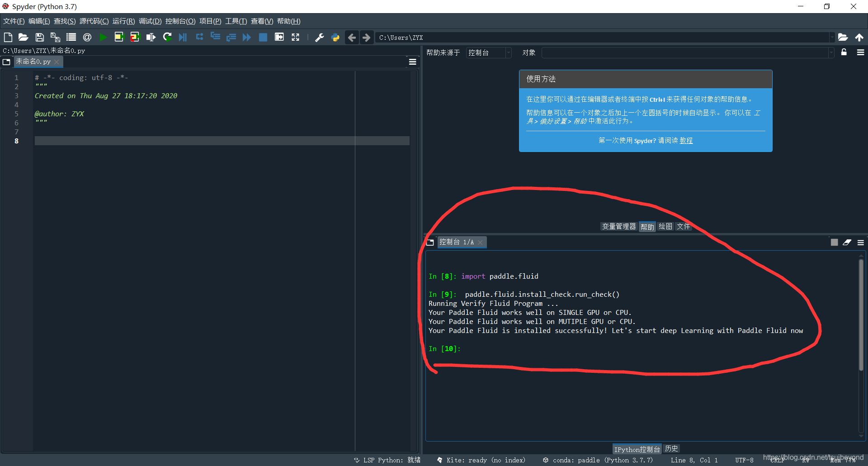The width and height of the screenshot is (868, 466).
Task: Close the 控制台 1/A tab
Action: coord(480,243)
